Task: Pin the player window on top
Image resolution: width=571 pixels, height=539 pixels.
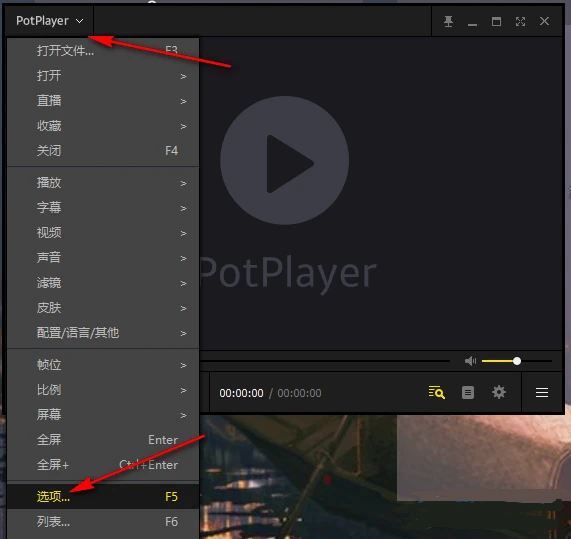Action: 448,21
